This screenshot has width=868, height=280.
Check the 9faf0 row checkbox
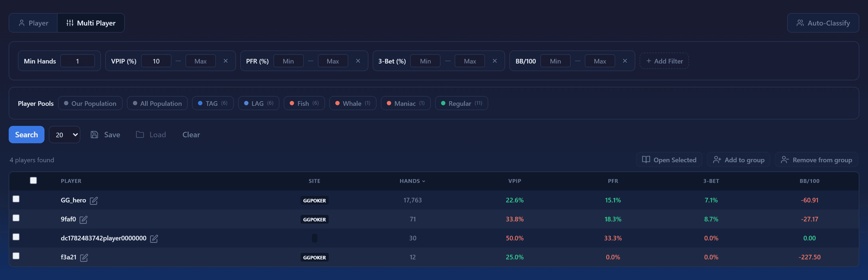point(16,218)
